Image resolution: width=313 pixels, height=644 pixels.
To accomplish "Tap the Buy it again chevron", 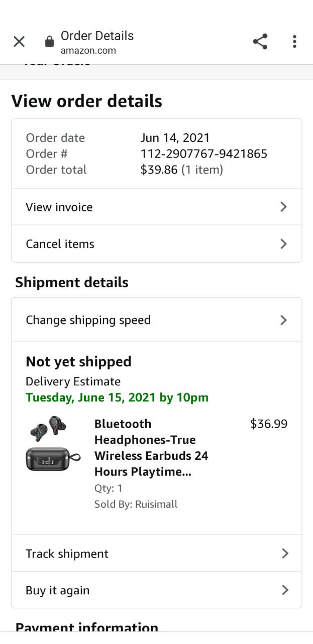I will pos(285,590).
